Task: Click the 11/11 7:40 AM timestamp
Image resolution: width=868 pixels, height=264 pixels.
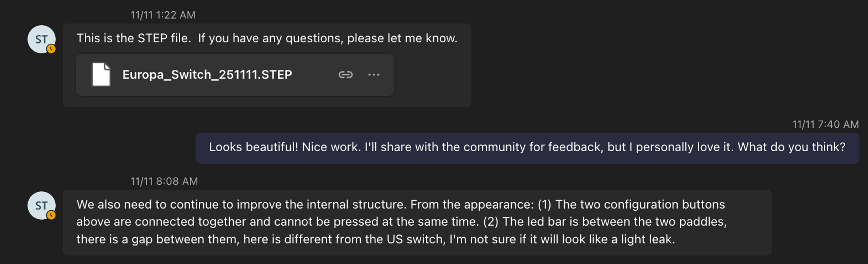Action: pyautogui.click(x=825, y=124)
